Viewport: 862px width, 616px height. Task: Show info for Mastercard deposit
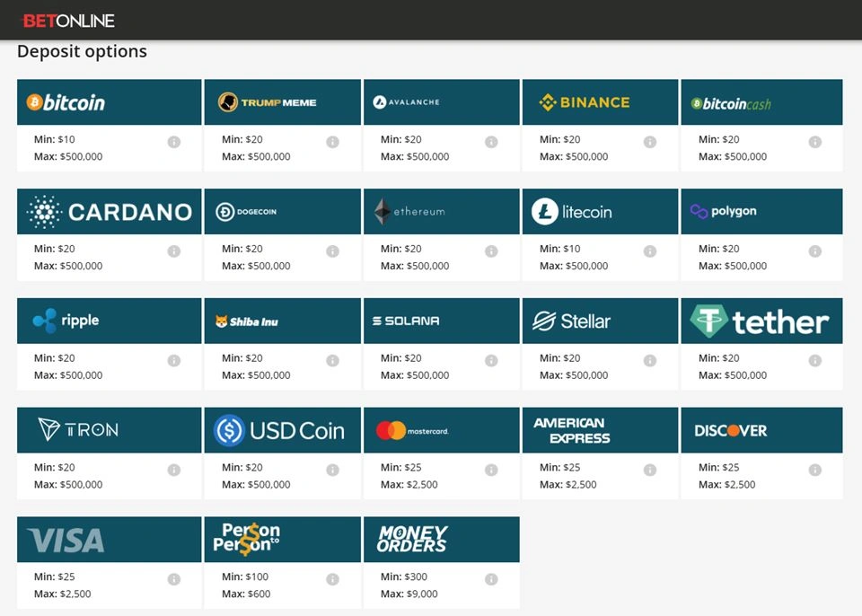(x=491, y=471)
